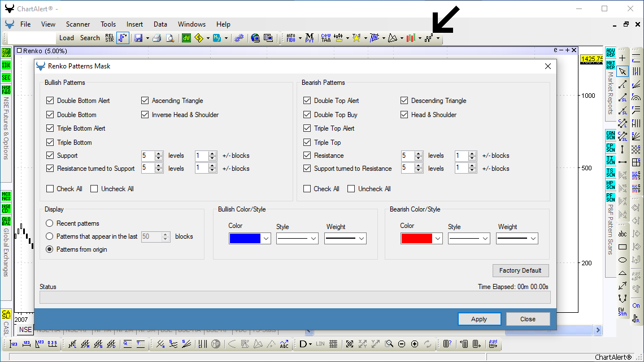This screenshot has height=362, width=644.
Task: Open Print Preview magnifier page icon
Action: [x=169, y=38]
